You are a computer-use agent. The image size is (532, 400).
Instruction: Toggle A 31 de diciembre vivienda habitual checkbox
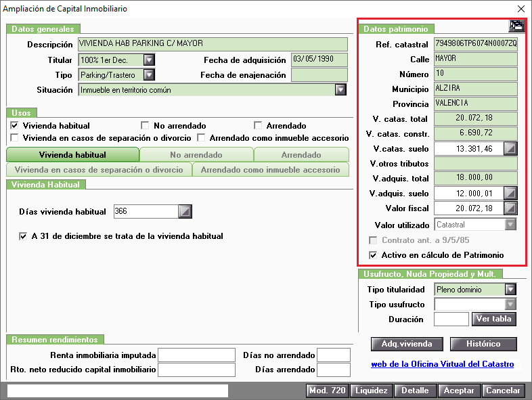[23, 236]
